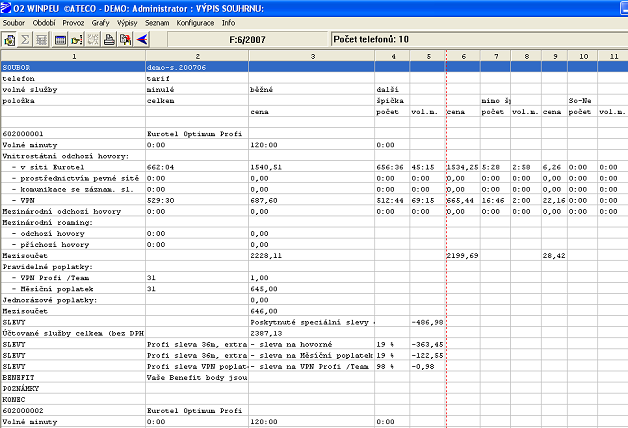Click the 28,42 subtotal value

point(554,255)
